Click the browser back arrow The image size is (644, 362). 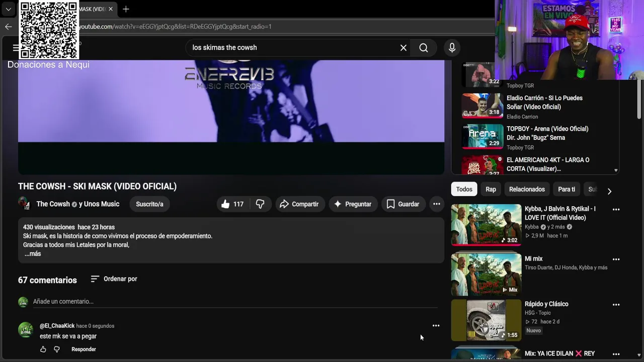click(x=8, y=27)
